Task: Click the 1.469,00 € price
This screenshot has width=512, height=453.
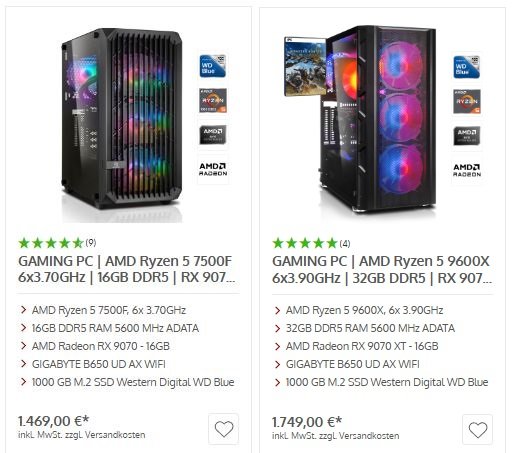Action: [x=53, y=421]
